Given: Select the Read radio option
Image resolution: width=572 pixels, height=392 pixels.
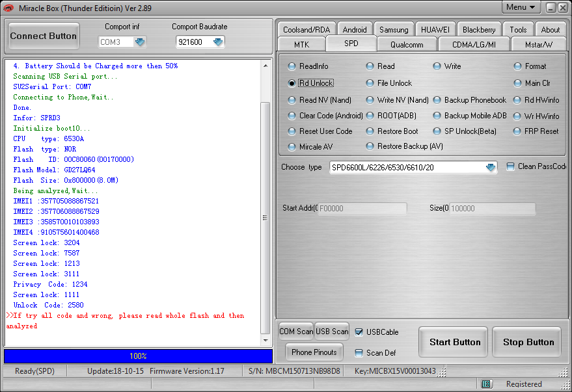Looking at the screenshot, I should 370,66.
